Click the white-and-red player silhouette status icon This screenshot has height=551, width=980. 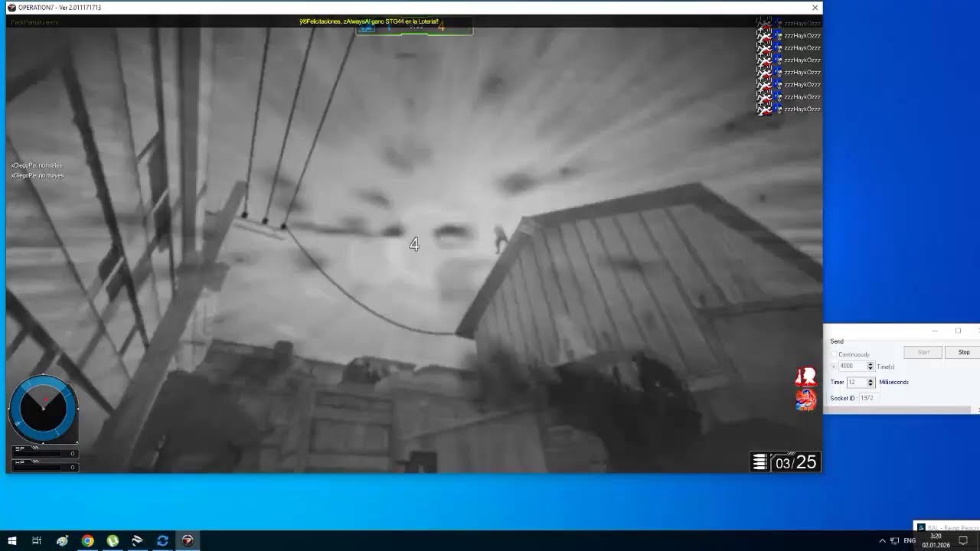(805, 377)
